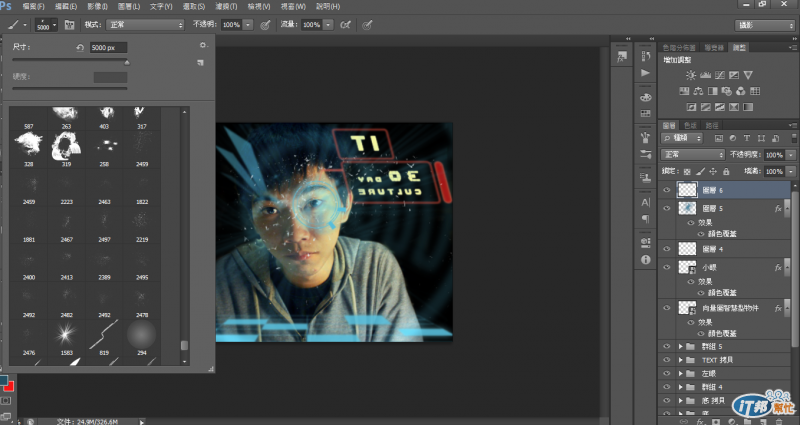Add Brightness/Contrast adjustment (sun icon)
This screenshot has height=425, width=800.
click(691, 75)
